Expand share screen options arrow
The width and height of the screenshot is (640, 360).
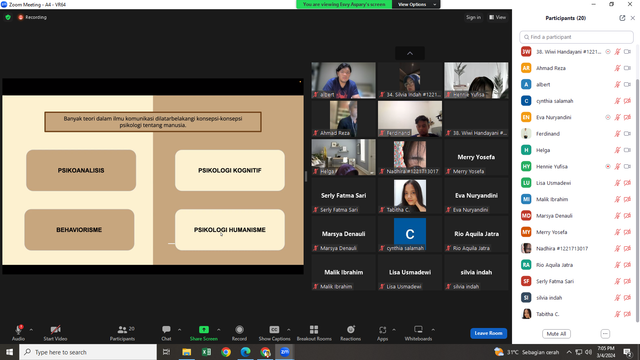[218, 330]
